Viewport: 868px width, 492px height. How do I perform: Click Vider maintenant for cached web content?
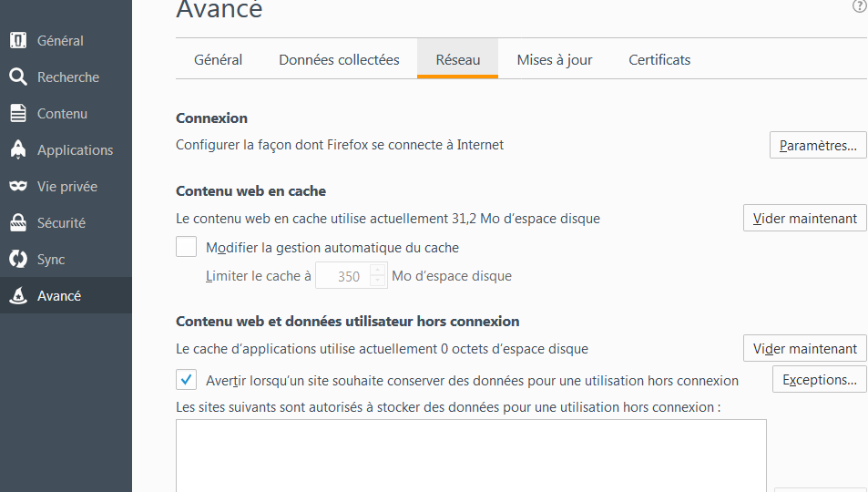pyautogui.click(x=805, y=219)
